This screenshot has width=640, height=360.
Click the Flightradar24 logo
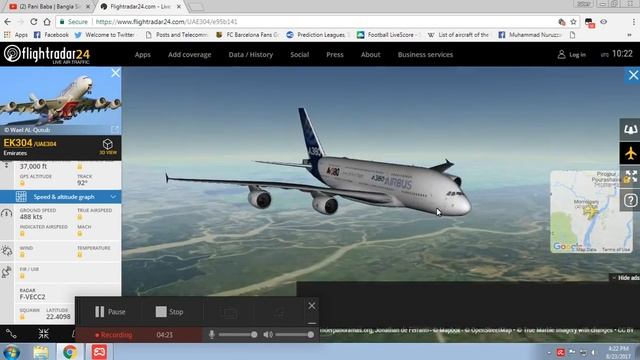point(47,55)
